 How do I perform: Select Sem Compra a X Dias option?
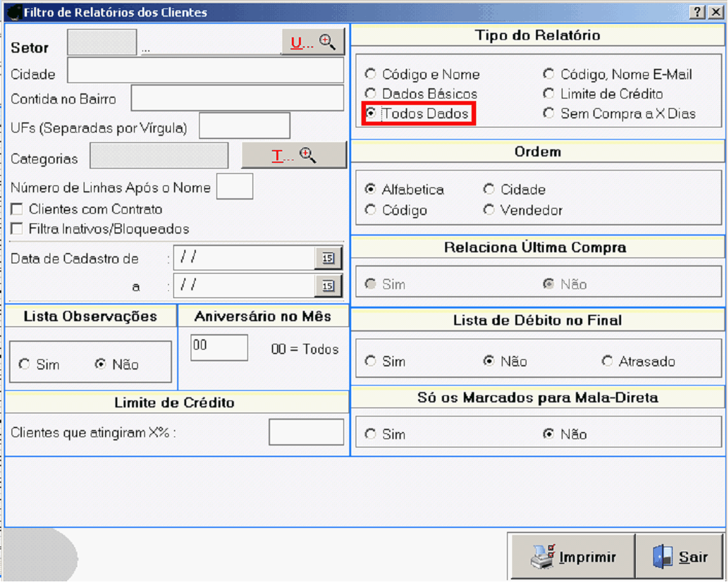549,114
